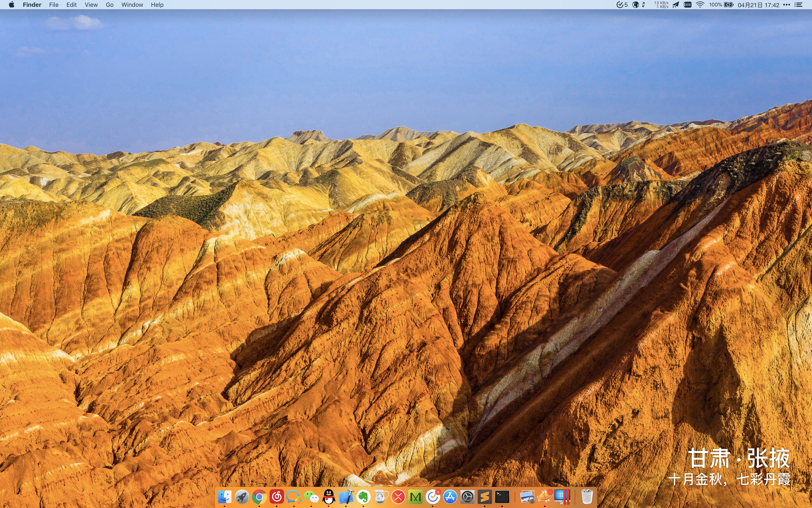Open QQ penguin icon in Dock

coord(329,497)
